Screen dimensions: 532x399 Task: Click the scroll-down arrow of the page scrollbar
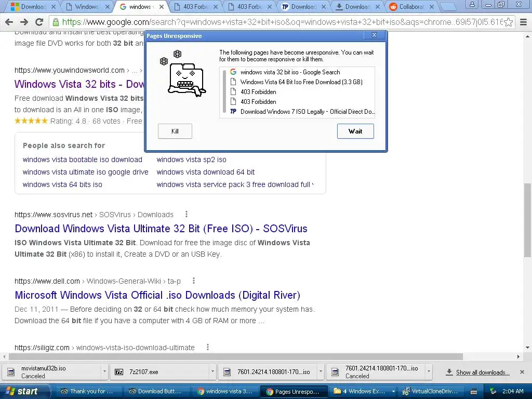[527, 348]
